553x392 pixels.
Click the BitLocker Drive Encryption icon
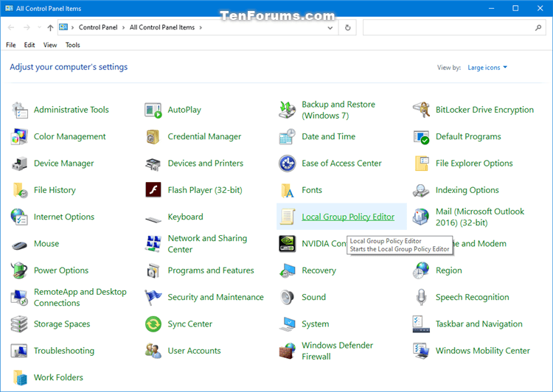pos(421,110)
